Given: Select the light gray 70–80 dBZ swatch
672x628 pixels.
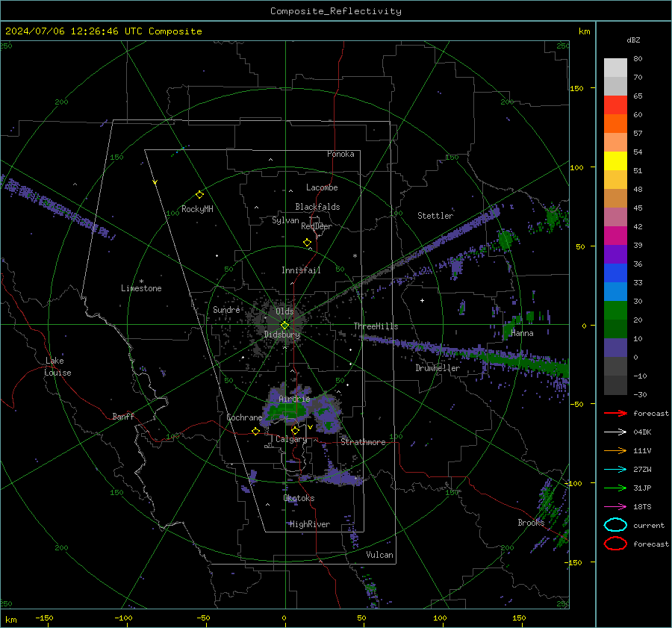Looking at the screenshot, I should [615, 68].
